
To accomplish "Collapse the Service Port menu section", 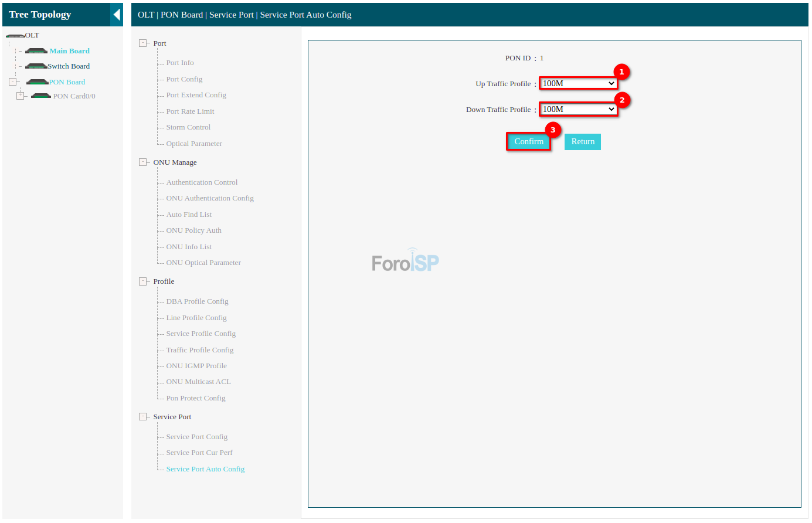I will (142, 417).
